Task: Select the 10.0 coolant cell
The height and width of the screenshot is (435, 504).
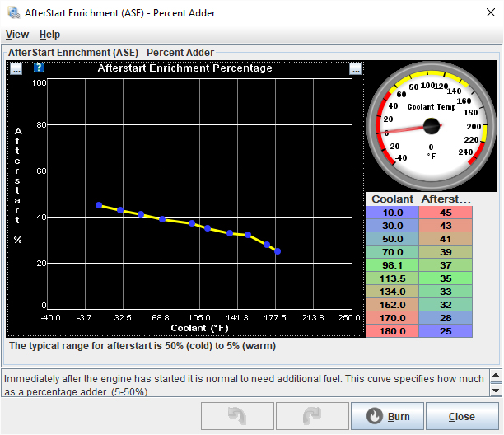Action: 392,213
